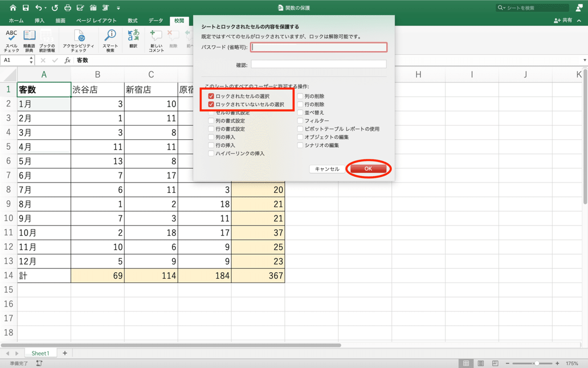Add a new sheet with plus button
Screen dimensions: 588x368
point(65,353)
